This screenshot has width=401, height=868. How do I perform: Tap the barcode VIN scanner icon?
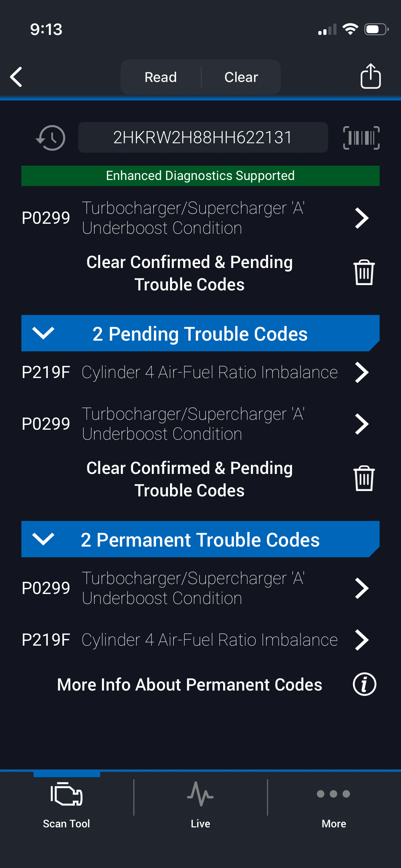pyautogui.click(x=361, y=138)
